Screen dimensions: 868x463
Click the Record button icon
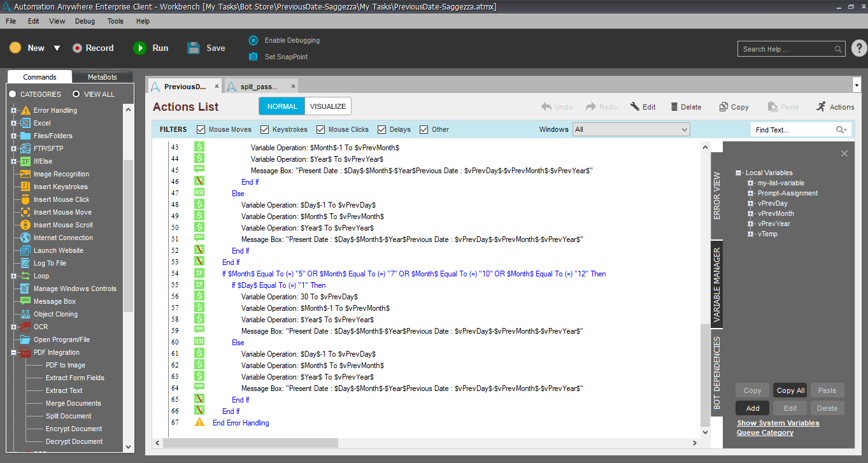point(77,48)
